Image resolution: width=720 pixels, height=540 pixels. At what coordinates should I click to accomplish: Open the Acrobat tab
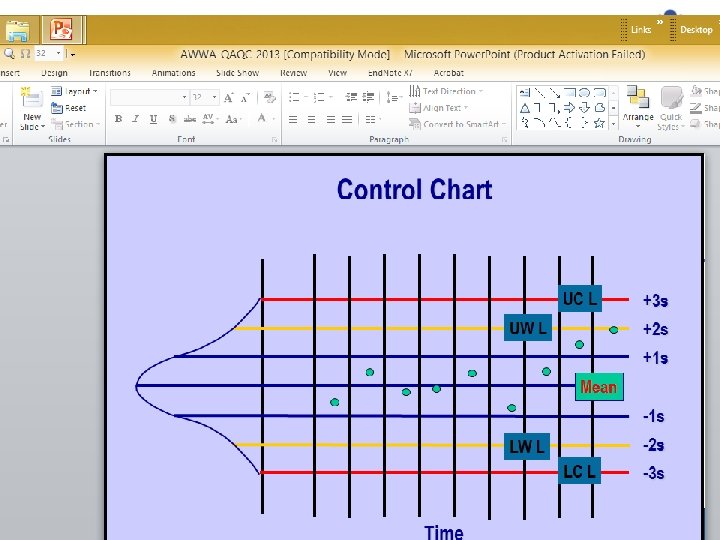click(449, 73)
